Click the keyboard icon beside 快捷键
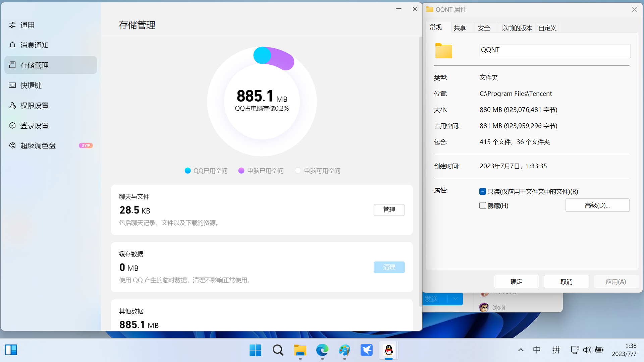Viewport: 644px width, 362px height. (12, 85)
